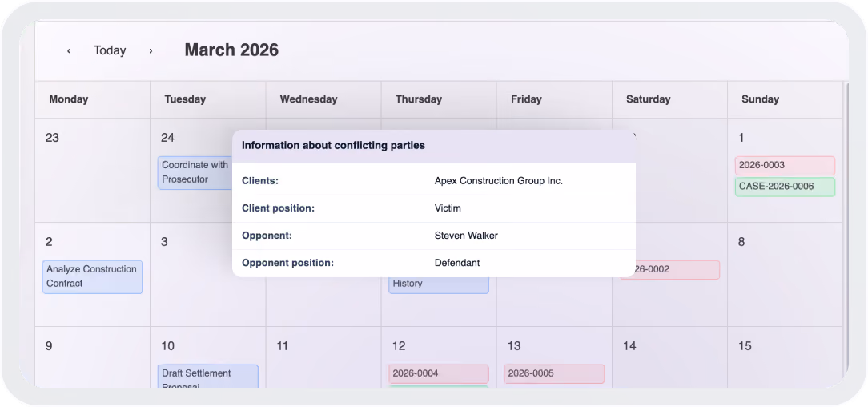Select day 8 on Sunday
This screenshot has width=868, height=407.
(x=741, y=242)
